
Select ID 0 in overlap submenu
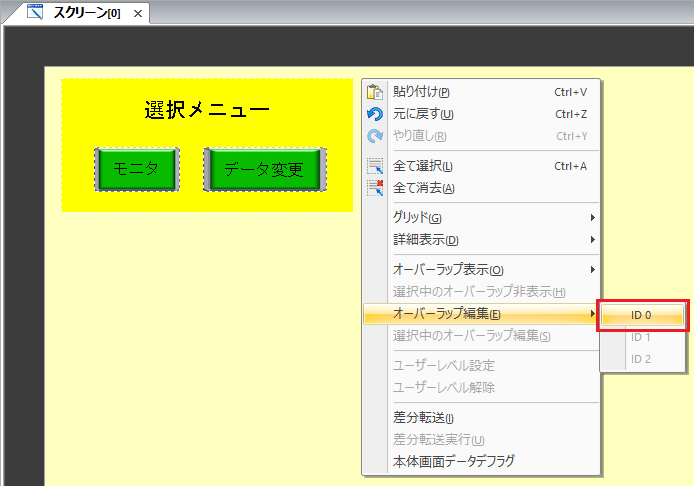pyautogui.click(x=642, y=315)
